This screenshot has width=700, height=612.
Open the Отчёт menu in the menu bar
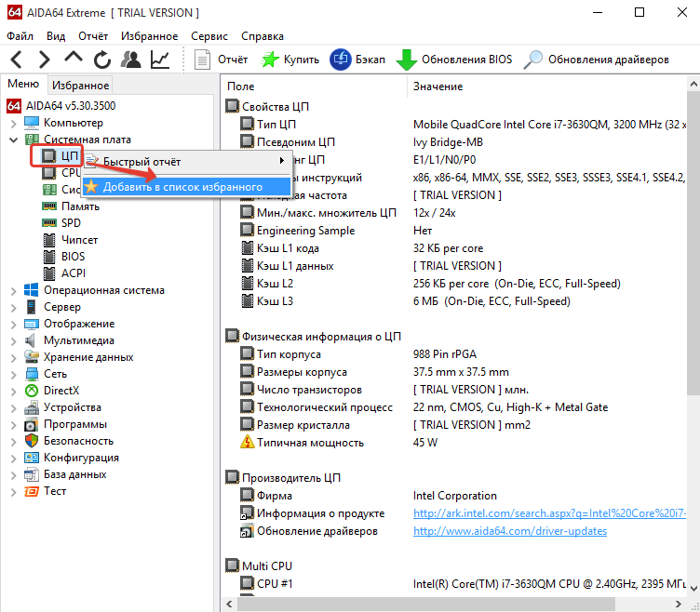click(93, 36)
